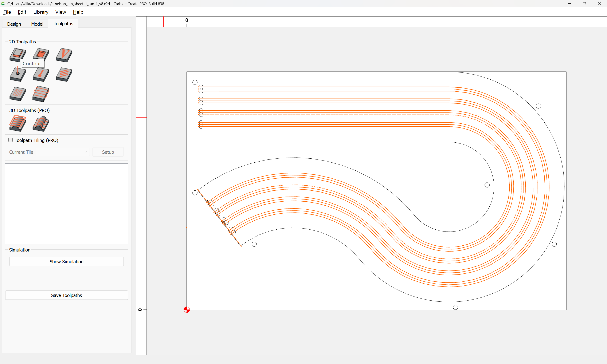
Task: Open the 3D Finish toolpath icon
Action: tap(41, 123)
